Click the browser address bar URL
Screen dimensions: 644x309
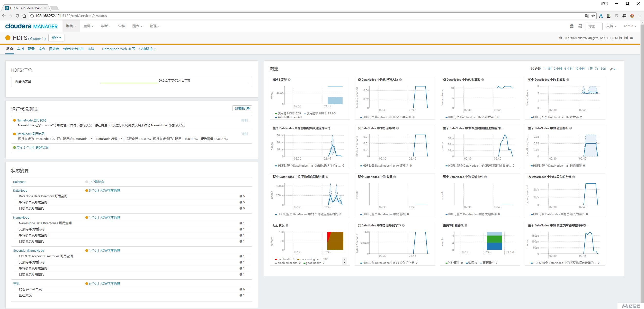click(x=71, y=16)
